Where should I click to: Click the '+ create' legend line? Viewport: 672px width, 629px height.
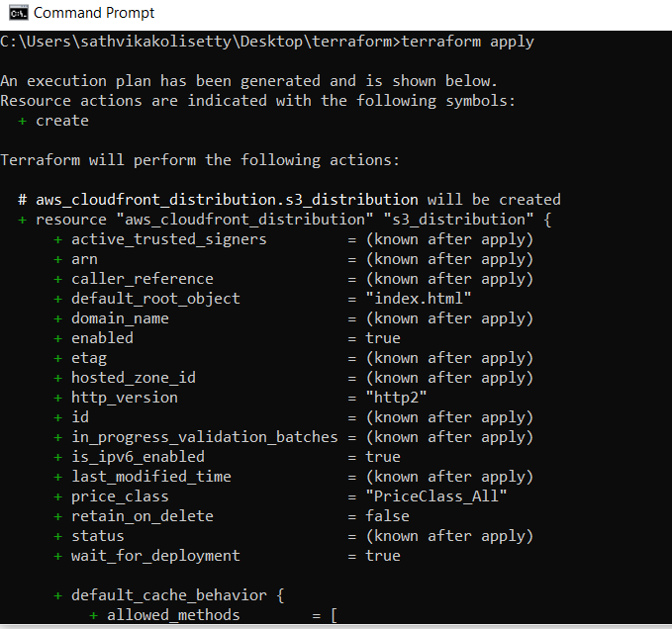click(x=53, y=121)
